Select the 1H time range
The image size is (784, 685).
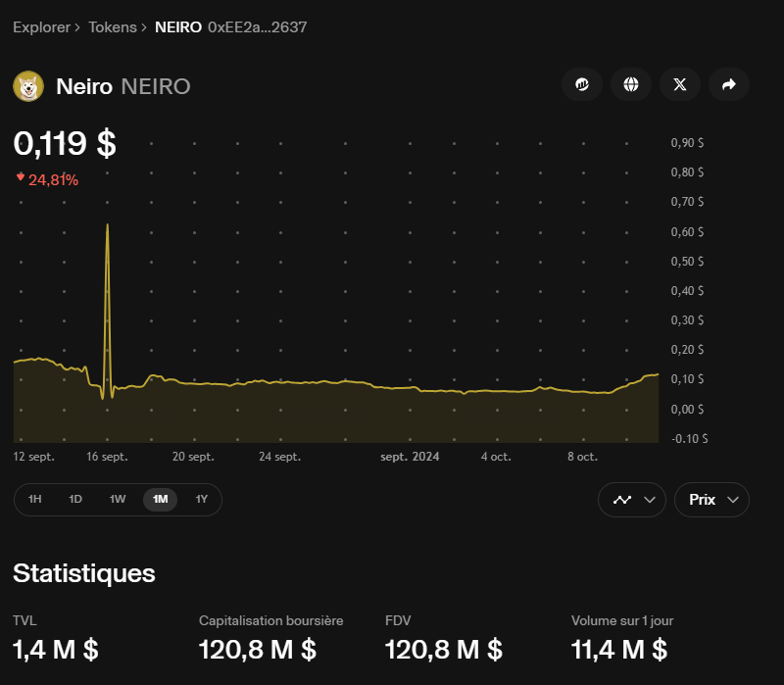(x=35, y=500)
